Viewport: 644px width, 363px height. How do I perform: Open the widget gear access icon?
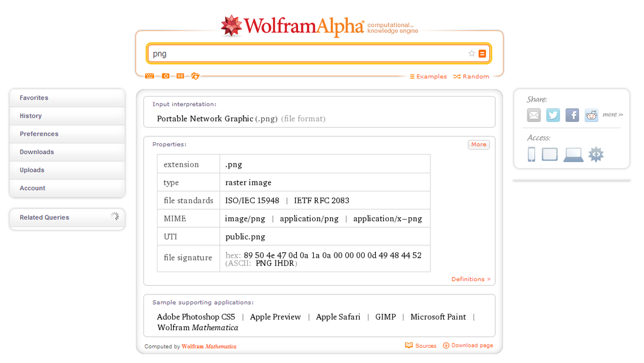[x=596, y=155]
